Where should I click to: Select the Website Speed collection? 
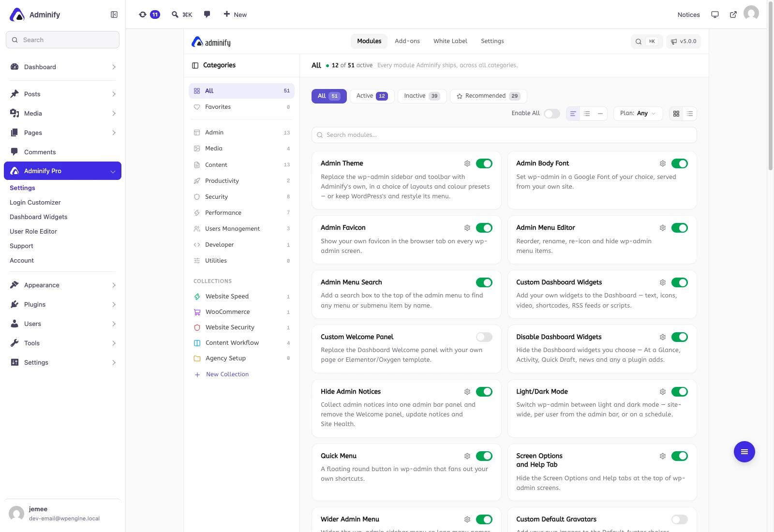241,296
